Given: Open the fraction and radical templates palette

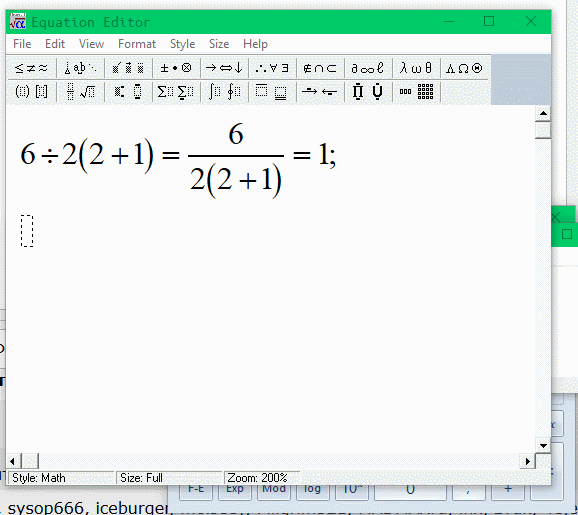Looking at the screenshot, I should tap(80, 92).
